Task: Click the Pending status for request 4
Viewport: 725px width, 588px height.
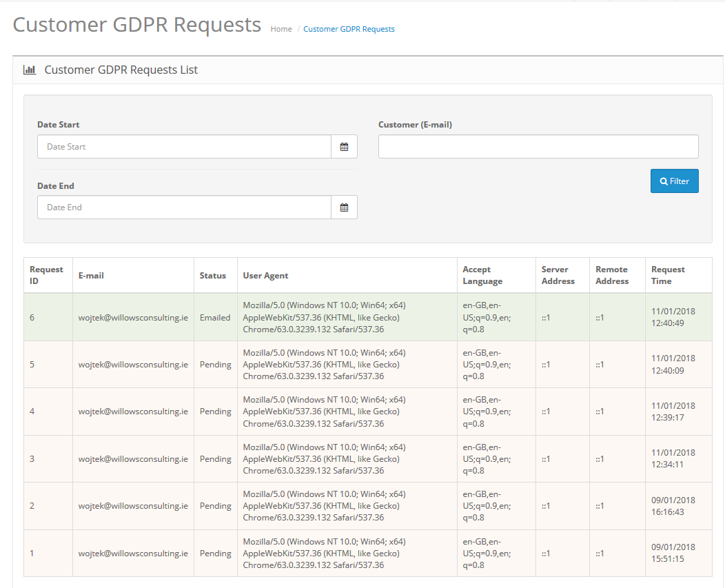Action: (x=216, y=412)
